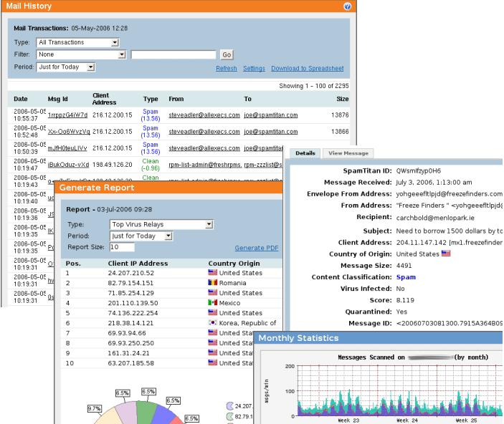Click the legend icon beside 24.207 entry
This screenshot has width=504, height=424.
(x=229, y=406)
